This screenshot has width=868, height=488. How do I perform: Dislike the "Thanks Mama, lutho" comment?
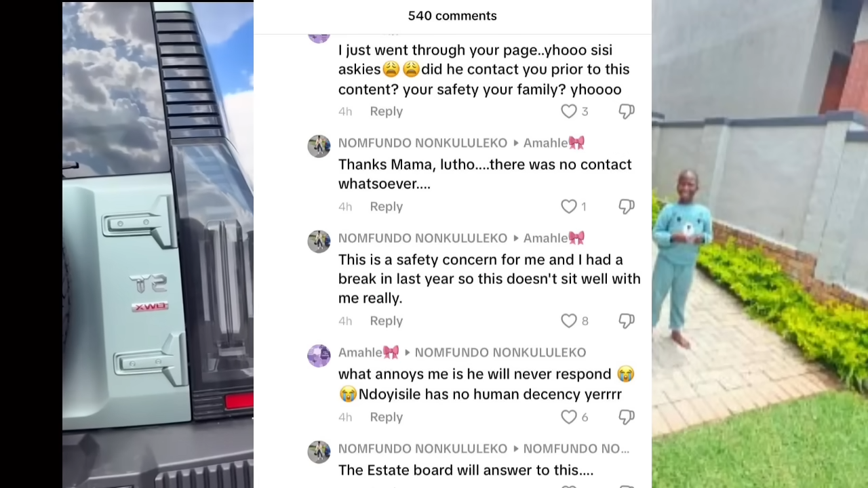click(627, 206)
